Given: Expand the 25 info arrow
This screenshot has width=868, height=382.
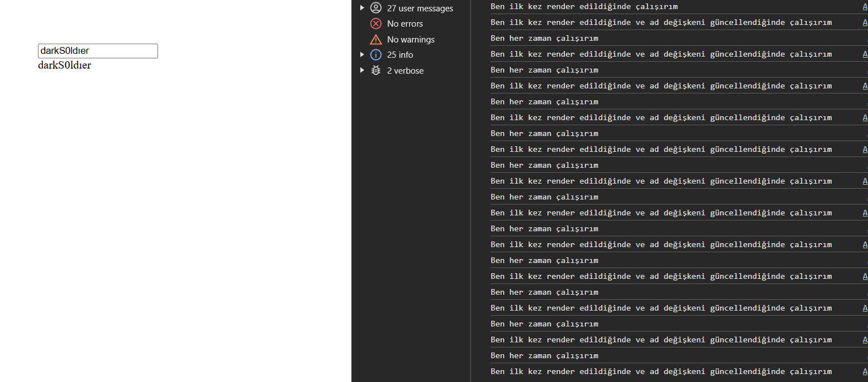Looking at the screenshot, I should coord(362,55).
